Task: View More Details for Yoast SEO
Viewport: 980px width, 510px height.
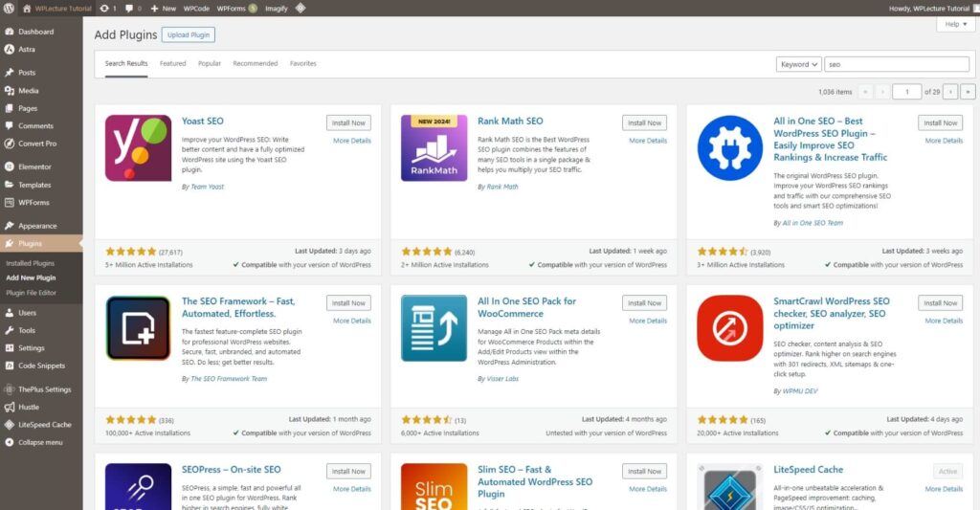Action: coord(352,141)
